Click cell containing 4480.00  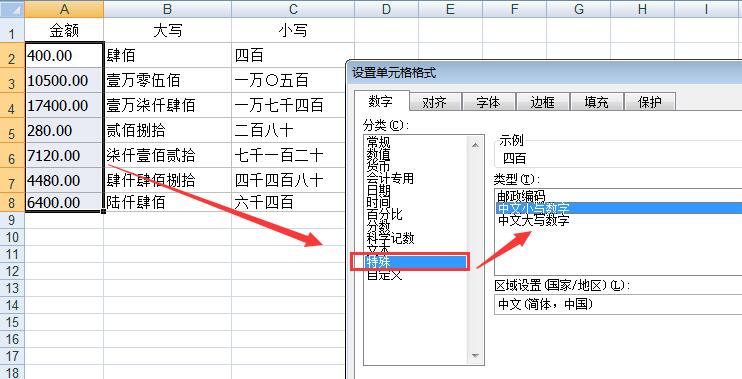pyautogui.click(x=64, y=180)
